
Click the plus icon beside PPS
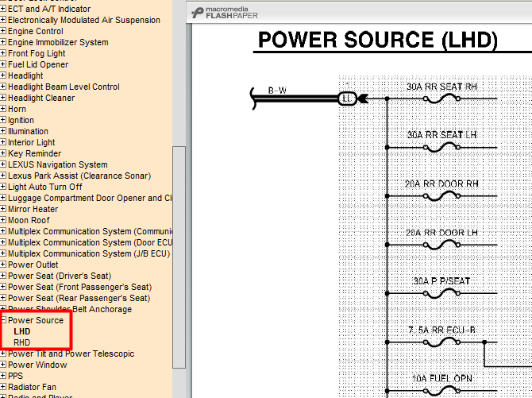pos(3,376)
